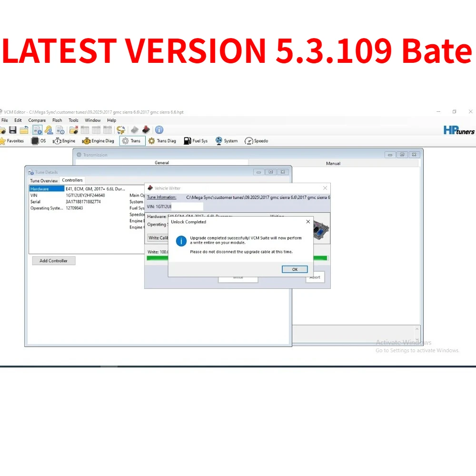Select the Manual tab in Transmission window
The width and height of the screenshot is (476, 476).
point(333,163)
